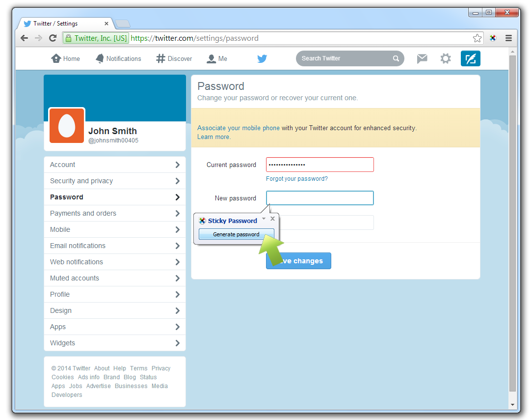Screen dimensions: 532x420
Task: Open Account settings section
Action: pos(115,165)
